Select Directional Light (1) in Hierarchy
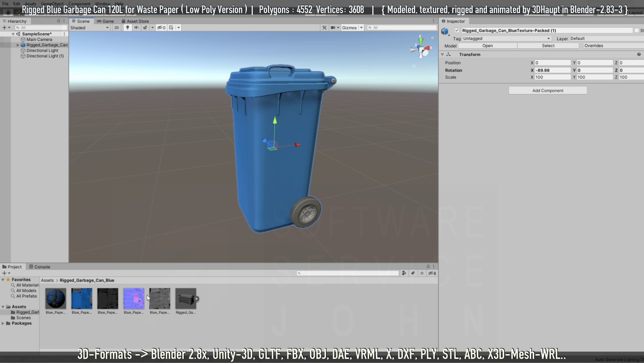Image resolution: width=644 pixels, height=363 pixels. (x=45, y=56)
